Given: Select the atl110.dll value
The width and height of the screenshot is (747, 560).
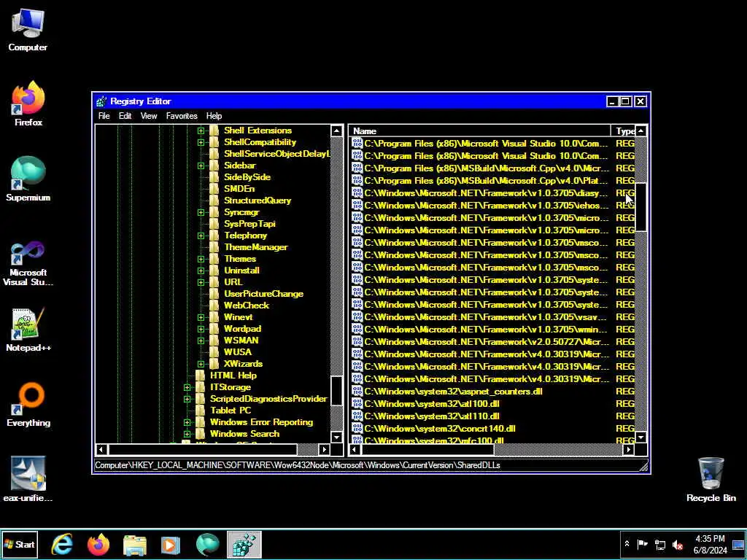Looking at the screenshot, I should pos(432,416).
